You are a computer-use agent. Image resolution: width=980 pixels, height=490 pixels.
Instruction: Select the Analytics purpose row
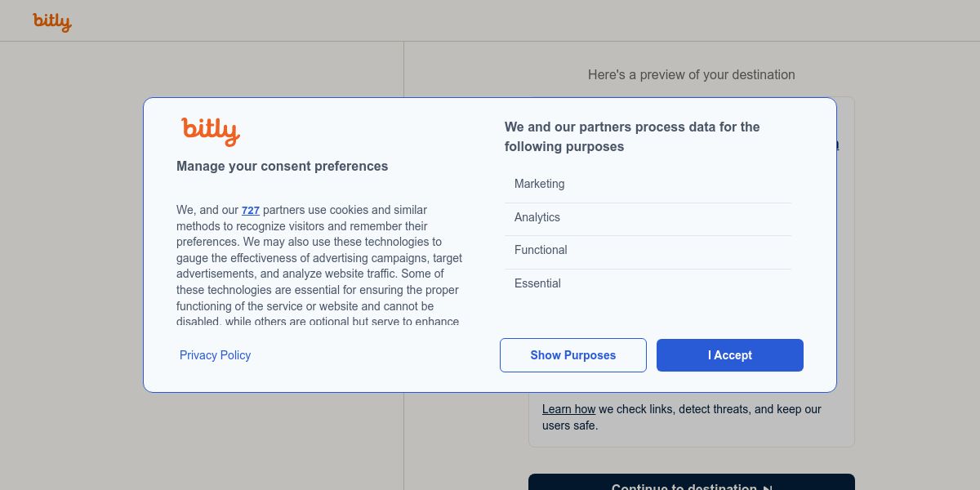click(648, 218)
